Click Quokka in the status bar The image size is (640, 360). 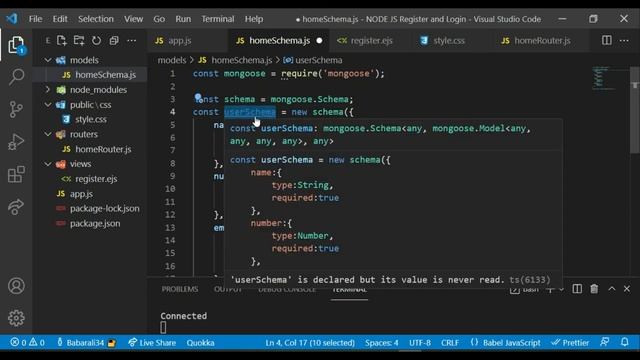pos(200,342)
